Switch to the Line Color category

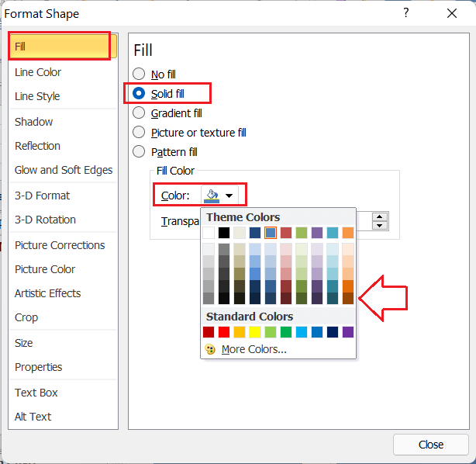point(63,72)
